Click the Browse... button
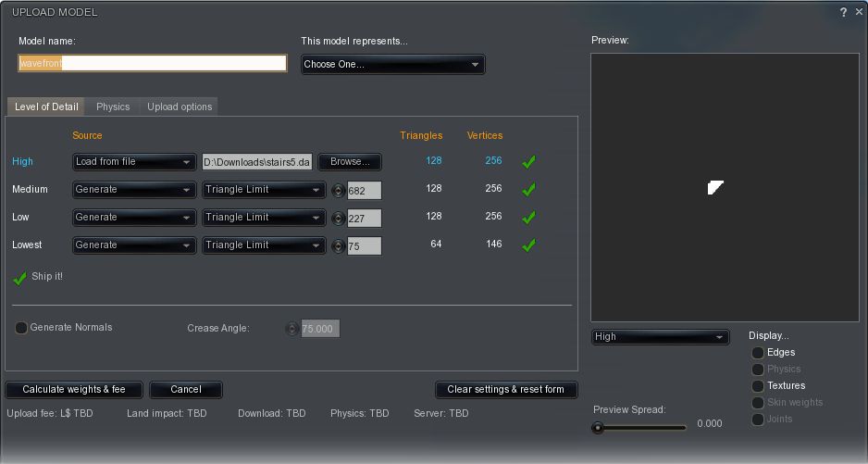868x464 pixels. click(x=350, y=162)
